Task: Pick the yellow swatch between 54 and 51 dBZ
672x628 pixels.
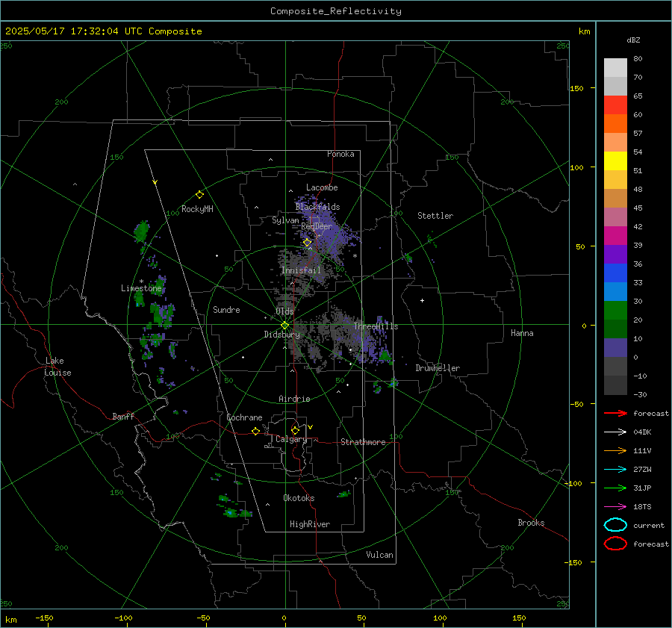Action: click(x=615, y=161)
